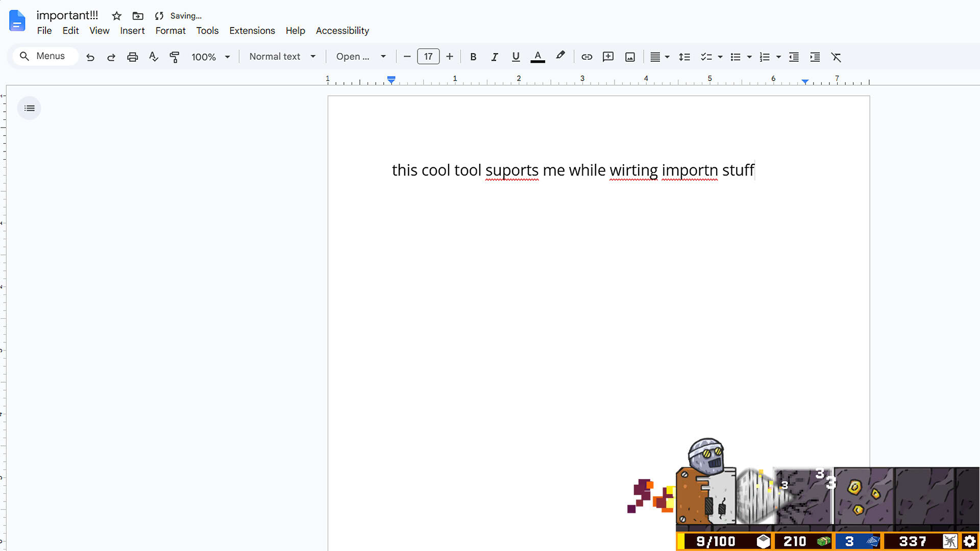
Task: Insert link using chain icon
Action: pos(587,57)
